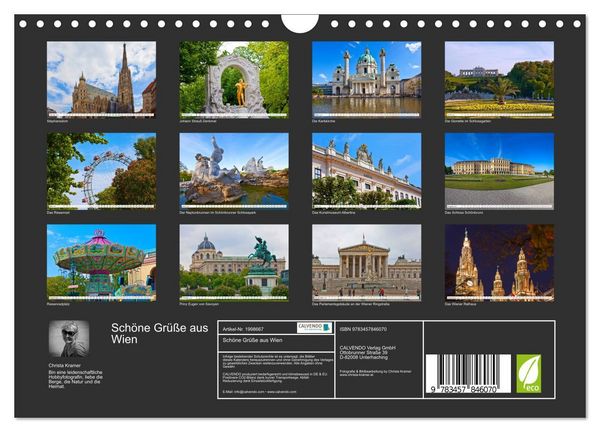Click the 'Das Wiener Rathaus' caption
Viewport: 600px width, 432px height.
coord(460,304)
